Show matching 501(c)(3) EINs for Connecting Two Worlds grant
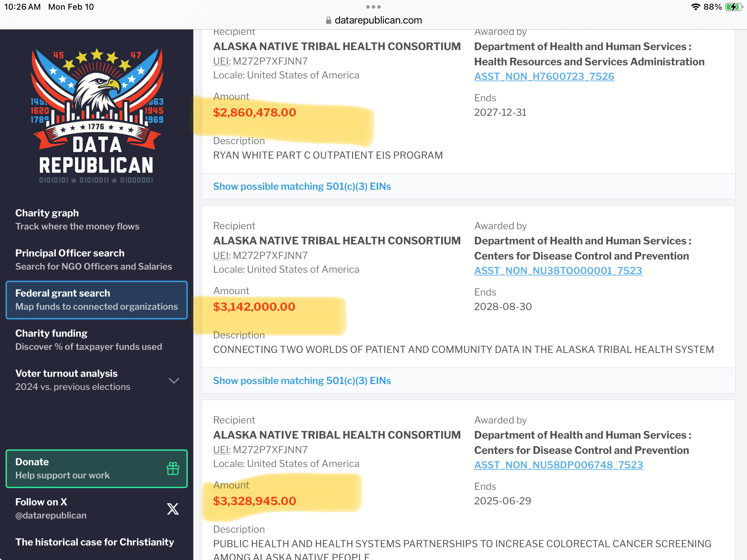The image size is (747, 560). (x=302, y=381)
